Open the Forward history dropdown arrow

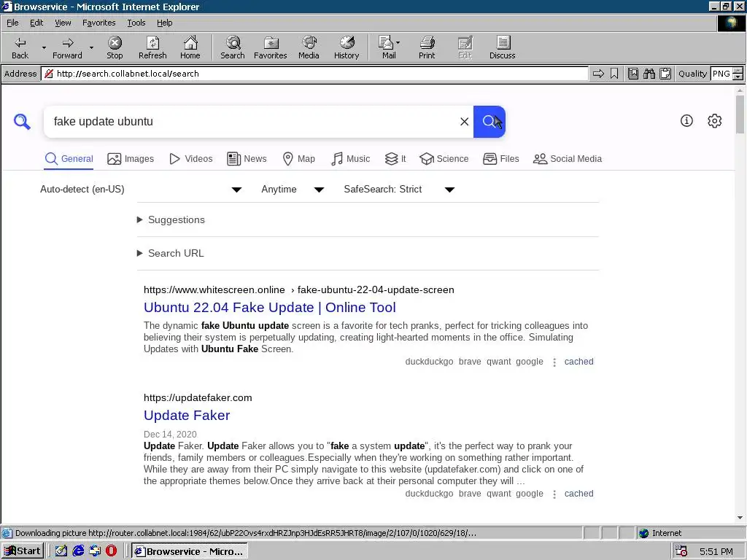(x=91, y=47)
